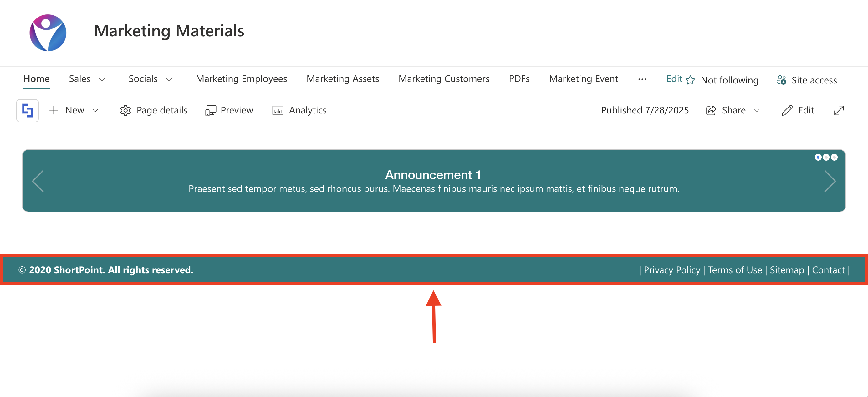
Task: Click the Share arrow icon
Action: coord(711,110)
